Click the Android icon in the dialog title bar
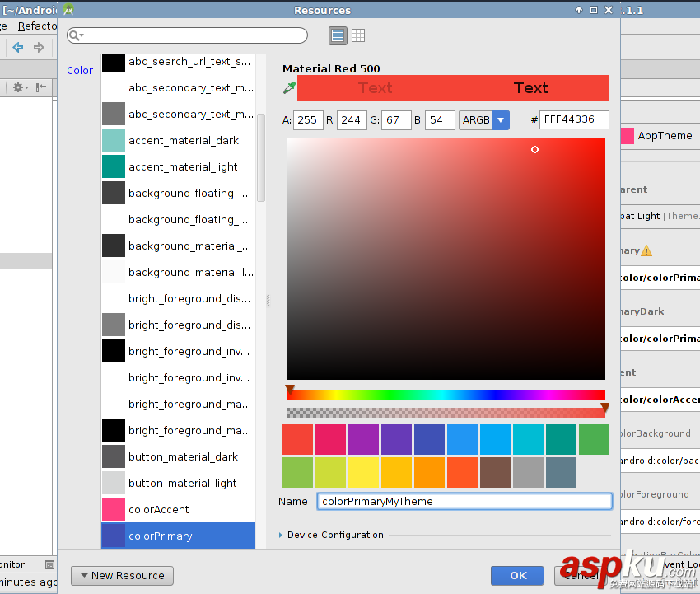700x594 pixels. [68, 10]
